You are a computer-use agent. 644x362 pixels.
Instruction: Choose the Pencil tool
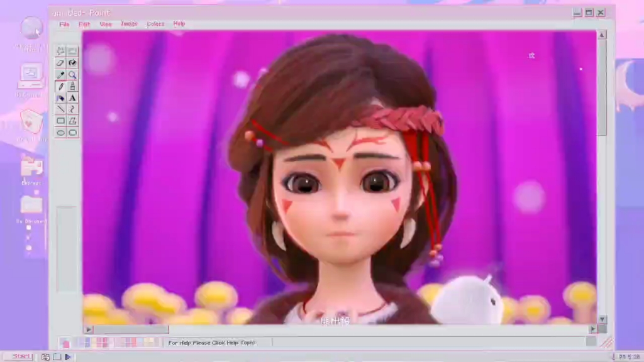[60, 86]
